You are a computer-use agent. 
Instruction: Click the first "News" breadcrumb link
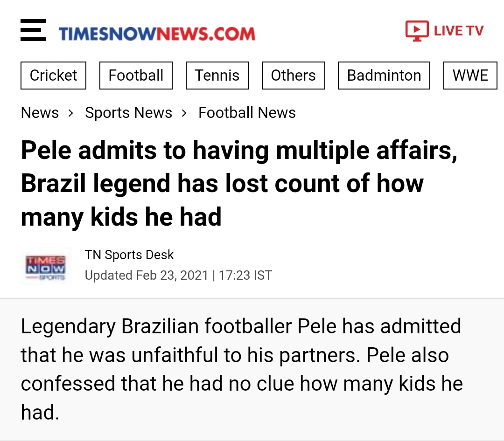click(40, 113)
